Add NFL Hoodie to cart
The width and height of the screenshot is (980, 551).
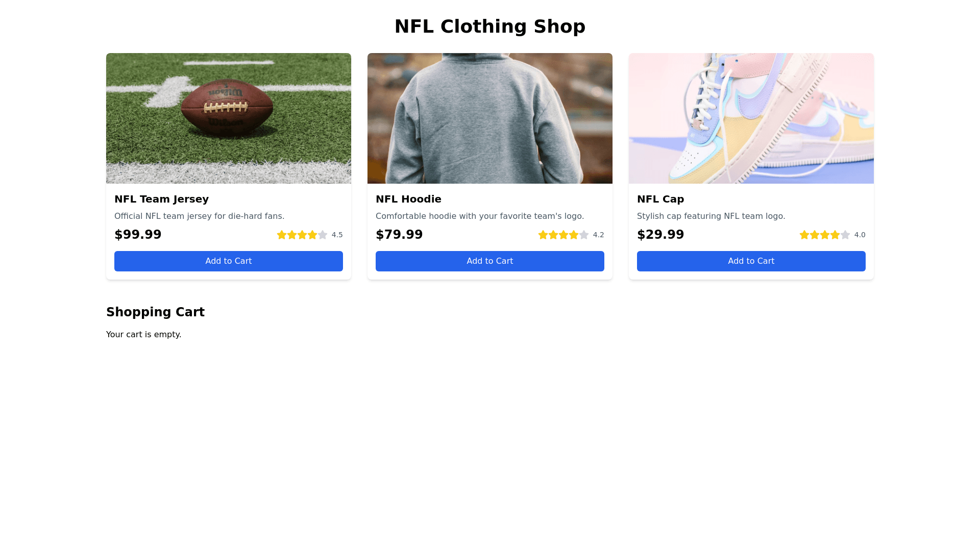[490, 261]
